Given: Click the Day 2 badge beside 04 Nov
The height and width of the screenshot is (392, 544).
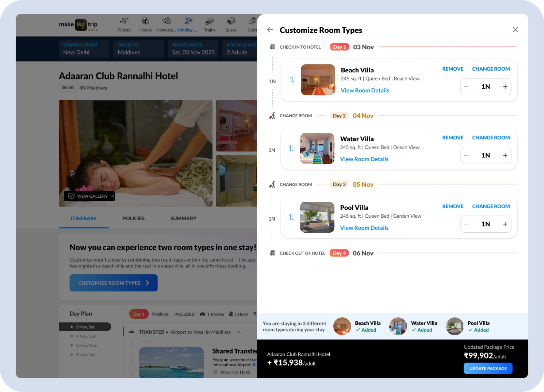Looking at the screenshot, I should [339, 116].
